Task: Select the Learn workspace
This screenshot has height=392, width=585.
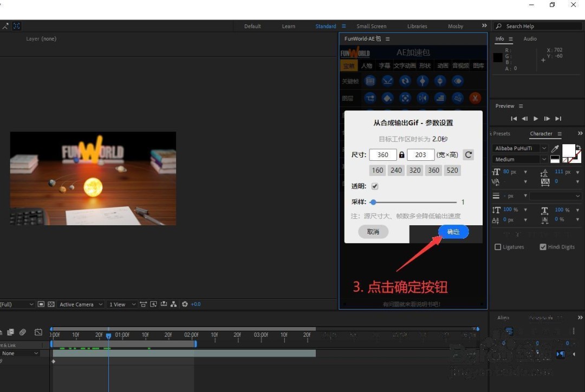Action: [288, 26]
